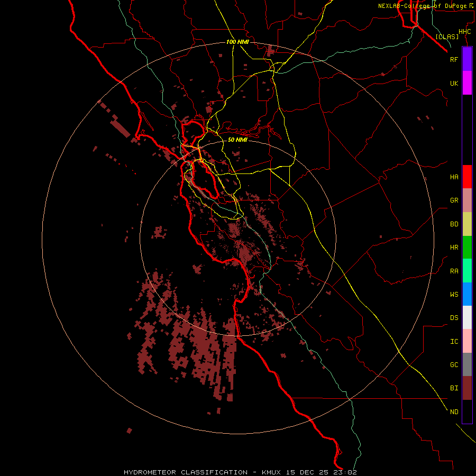Click the HHC product label
The image size is (476, 476).
[x=464, y=32]
